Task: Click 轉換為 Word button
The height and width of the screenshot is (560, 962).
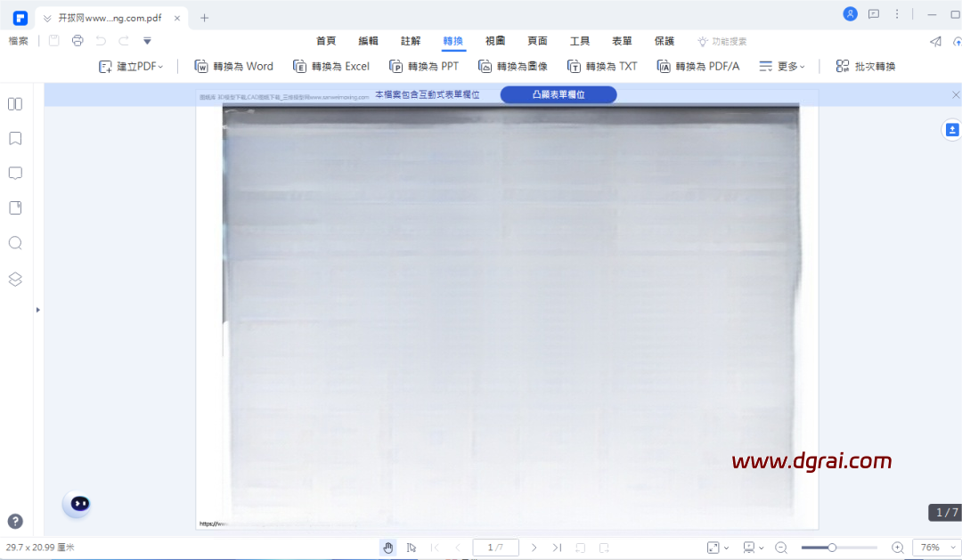Action: pyautogui.click(x=233, y=66)
